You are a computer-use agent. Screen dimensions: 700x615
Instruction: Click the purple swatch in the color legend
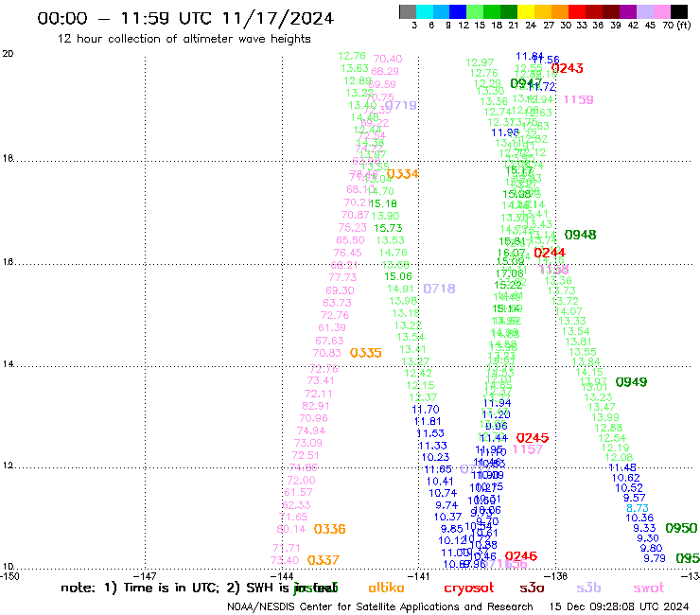[x=628, y=11]
